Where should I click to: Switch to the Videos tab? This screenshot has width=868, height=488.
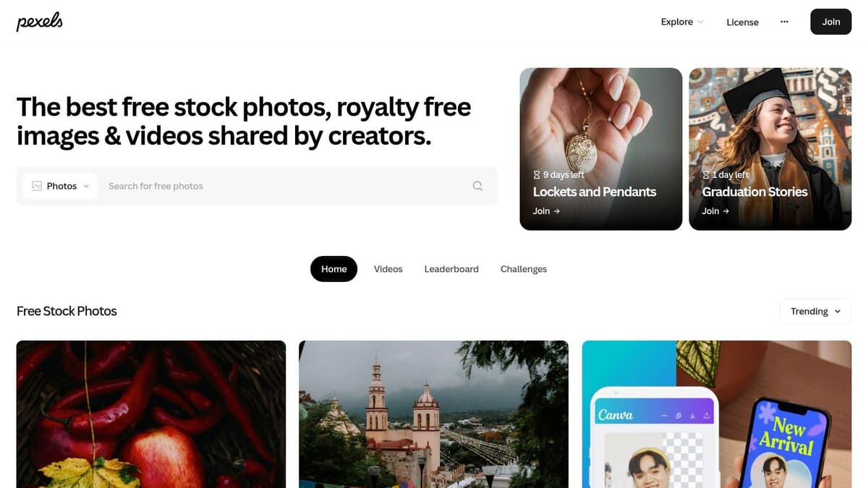pos(388,269)
